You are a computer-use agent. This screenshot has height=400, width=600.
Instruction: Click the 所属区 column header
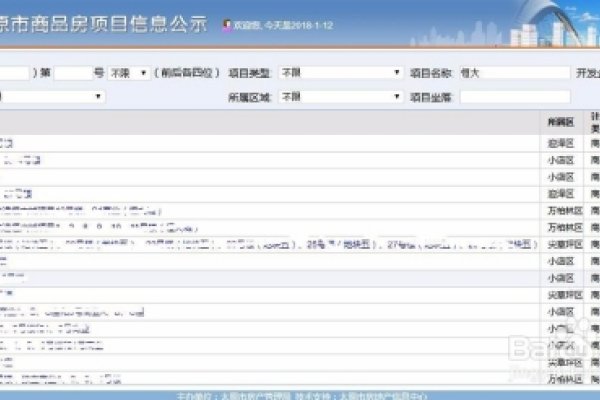(x=561, y=122)
